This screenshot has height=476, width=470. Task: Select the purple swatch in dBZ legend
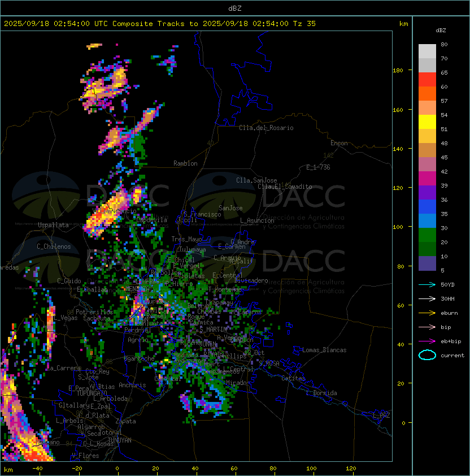coord(427,192)
